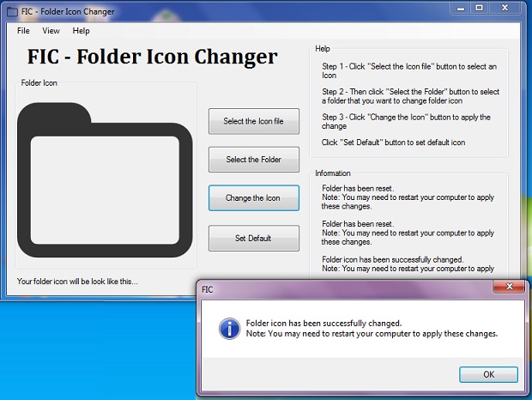Click the first 'Folder has been reset.' entry
The width and height of the screenshot is (532, 400).
pos(358,188)
